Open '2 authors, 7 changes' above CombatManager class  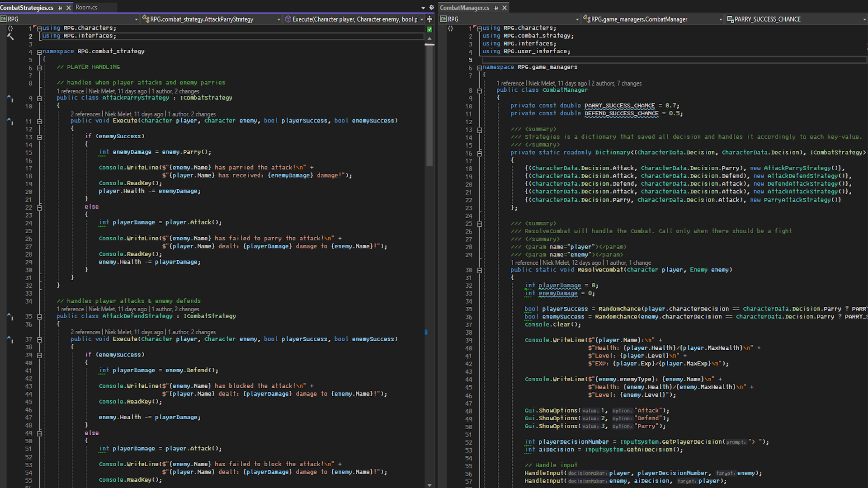pos(617,84)
